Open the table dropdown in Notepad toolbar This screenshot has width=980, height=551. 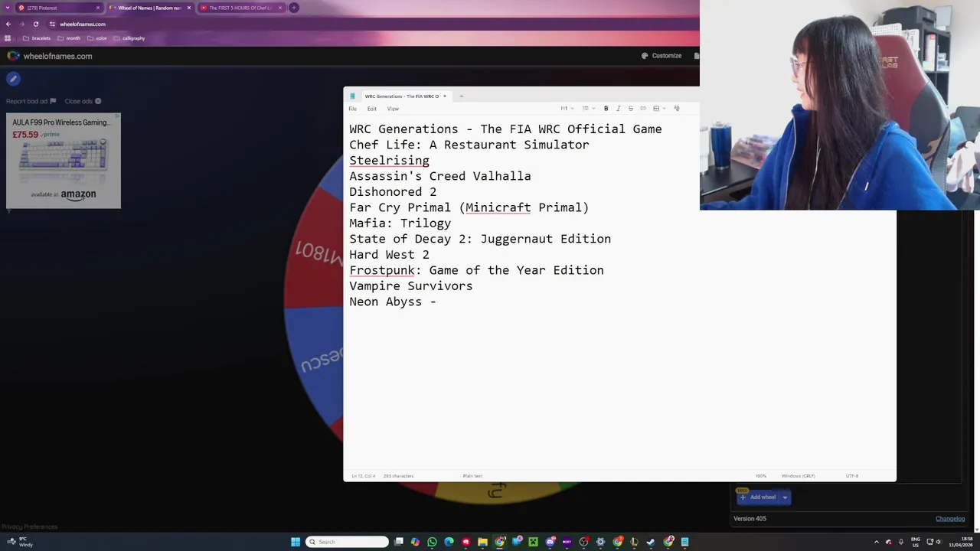point(658,109)
